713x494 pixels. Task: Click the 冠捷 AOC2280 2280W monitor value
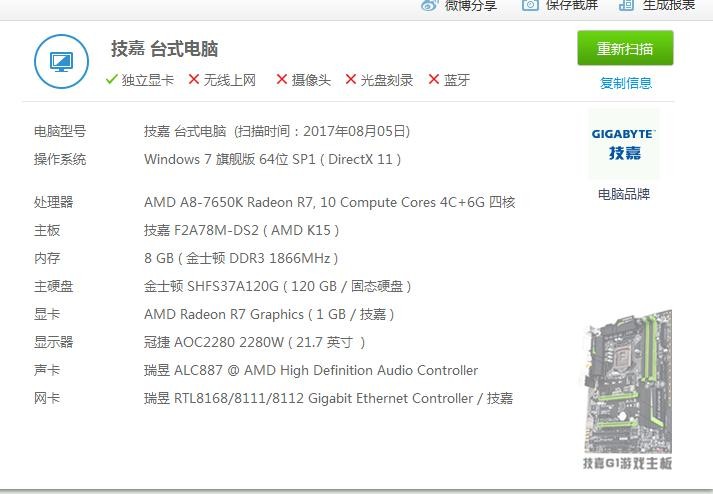click(255, 342)
